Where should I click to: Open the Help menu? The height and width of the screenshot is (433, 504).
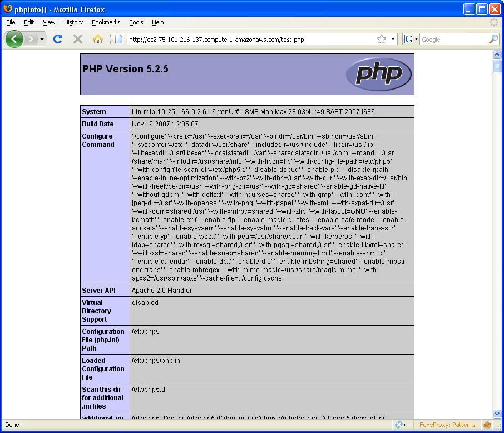pyautogui.click(x=158, y=22)
